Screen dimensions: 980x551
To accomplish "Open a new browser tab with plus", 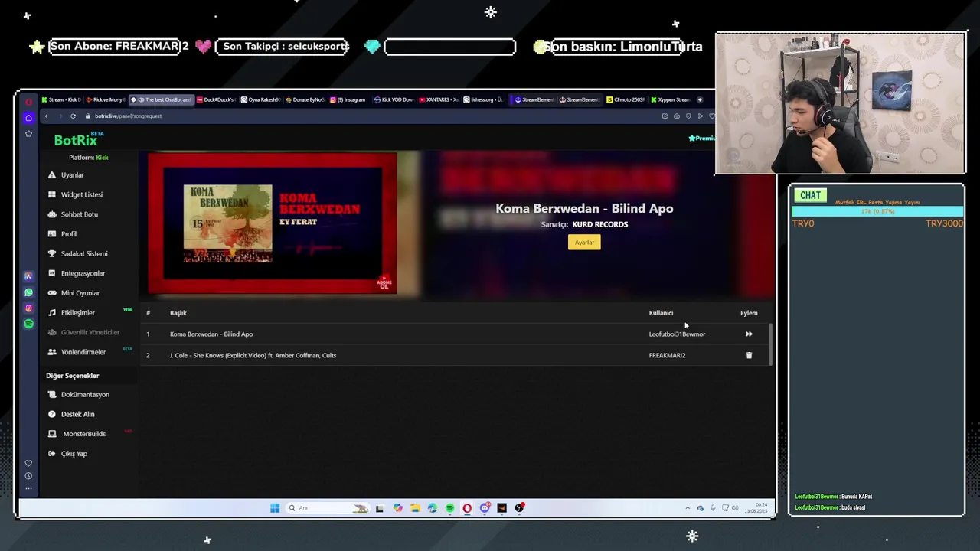I will click(700, 99).
